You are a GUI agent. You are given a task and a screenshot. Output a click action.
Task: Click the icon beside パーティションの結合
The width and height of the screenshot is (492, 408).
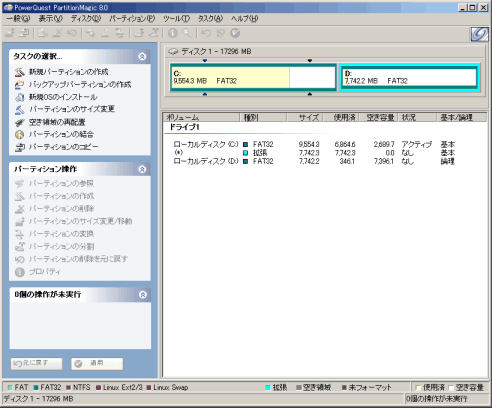click(20, 135)
